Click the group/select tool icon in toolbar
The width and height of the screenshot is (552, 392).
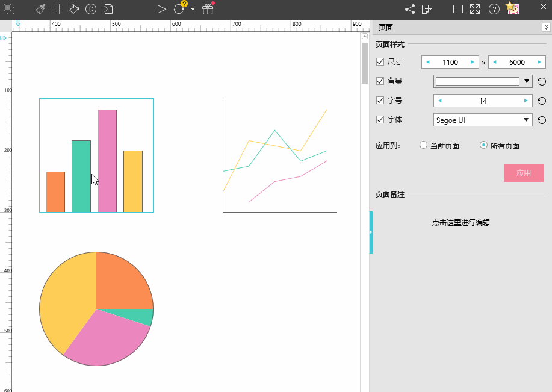pyautogui.click(x=9, y=9)
